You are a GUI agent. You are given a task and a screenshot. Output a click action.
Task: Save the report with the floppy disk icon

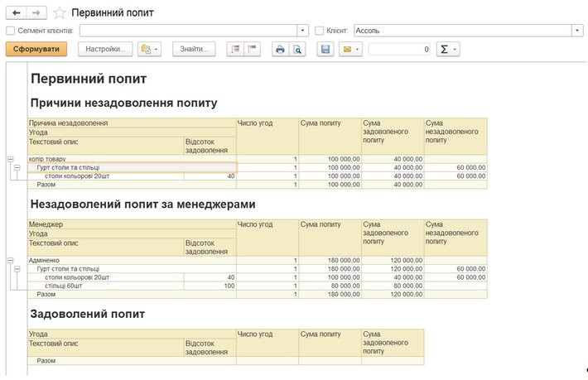coord(325,50)
